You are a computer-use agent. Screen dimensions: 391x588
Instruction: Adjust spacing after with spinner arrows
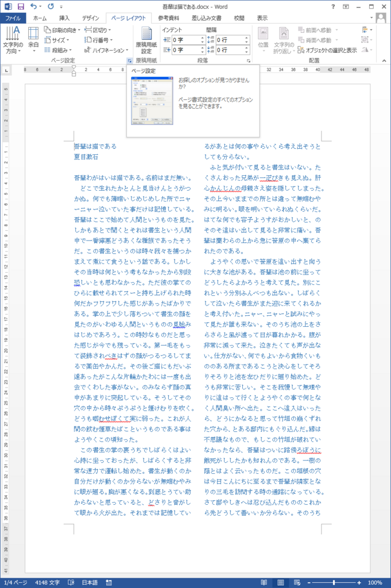[x=247, y=50]
